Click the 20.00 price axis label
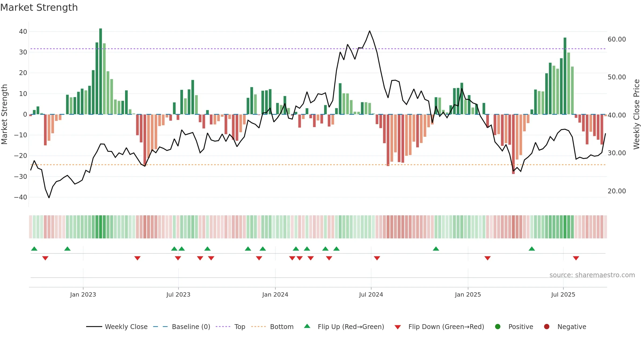Image resolution: width=644 pixels, height=362 pixels. point(617,191)
